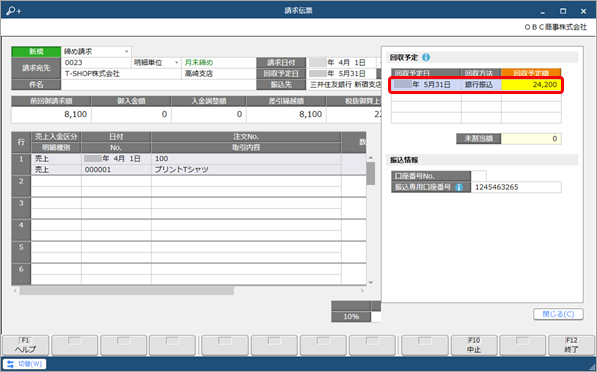Click the 入金調整額 value field
Viewport: 597px width, 372px height.
pyautogui.click(x=209, y=114)
